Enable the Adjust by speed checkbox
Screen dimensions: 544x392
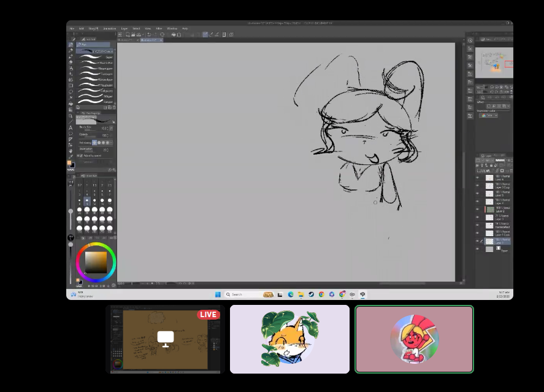tap(80, 156)
